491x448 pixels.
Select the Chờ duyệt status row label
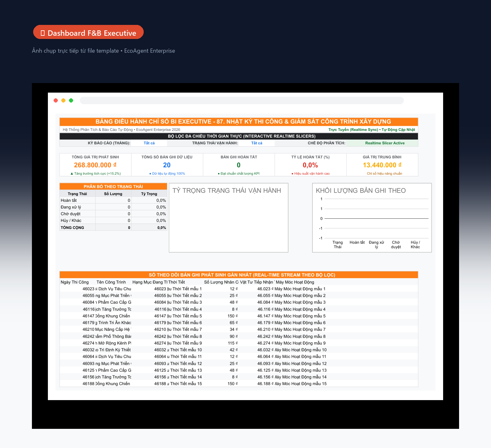point(71,214)
